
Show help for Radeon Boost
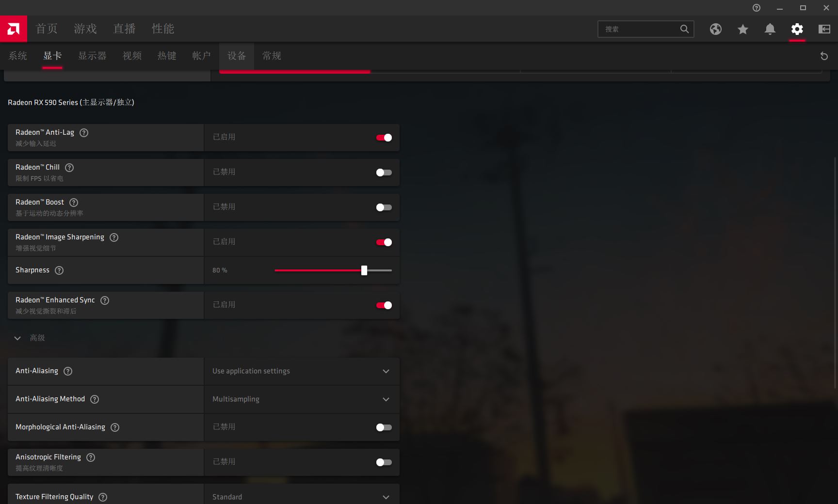74,203
